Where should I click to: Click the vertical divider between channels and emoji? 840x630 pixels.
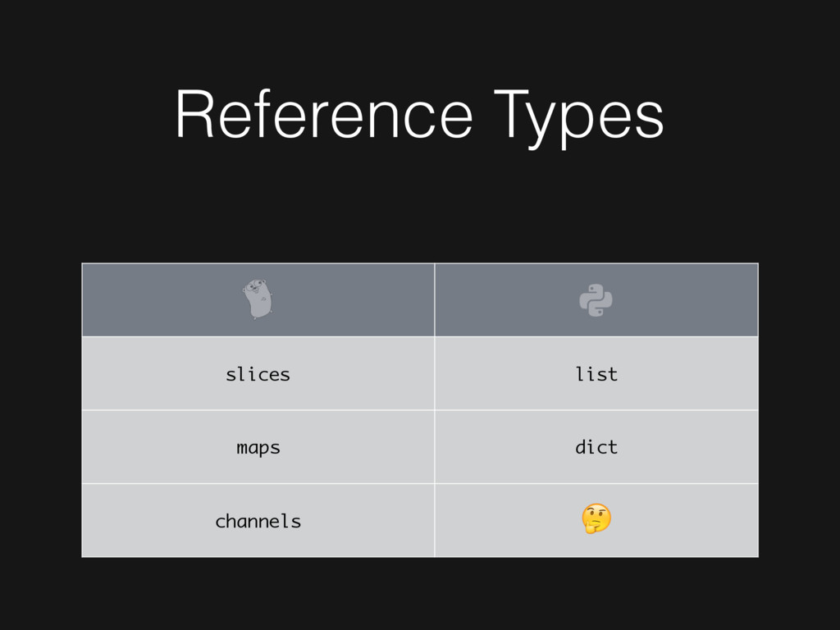click(x=435, y=520)
